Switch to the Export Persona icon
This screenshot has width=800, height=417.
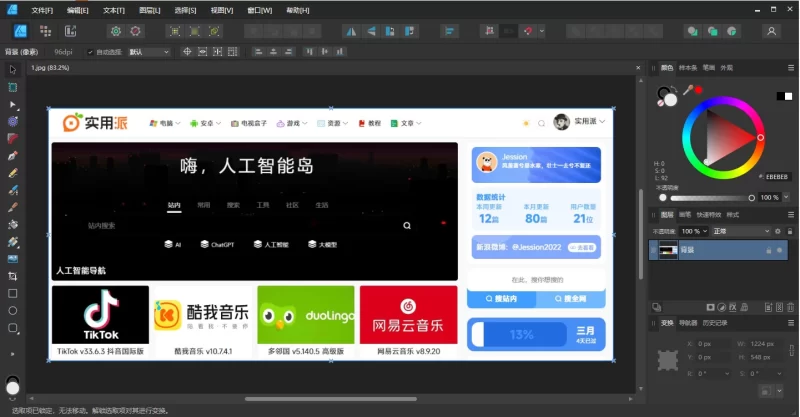pos(70,31)
